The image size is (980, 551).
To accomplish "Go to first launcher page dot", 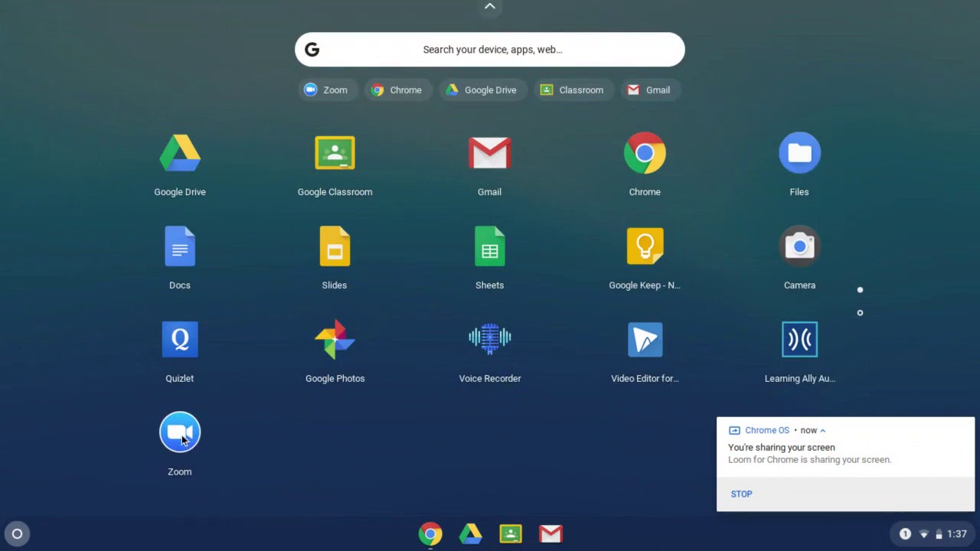I will [860, 290].
